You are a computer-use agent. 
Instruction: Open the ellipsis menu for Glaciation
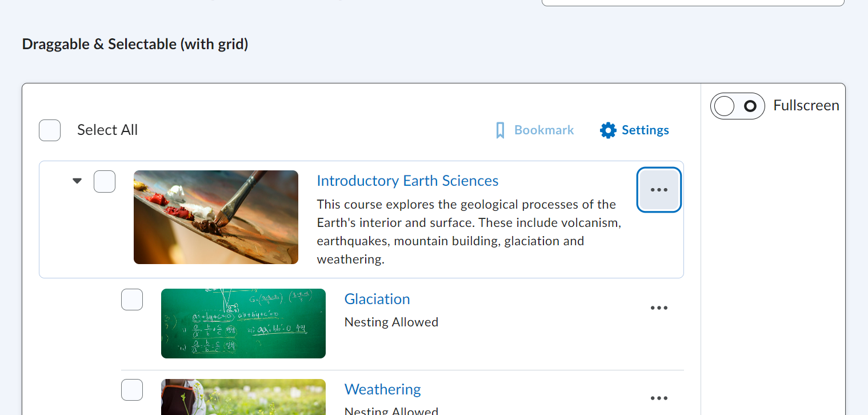659,308
